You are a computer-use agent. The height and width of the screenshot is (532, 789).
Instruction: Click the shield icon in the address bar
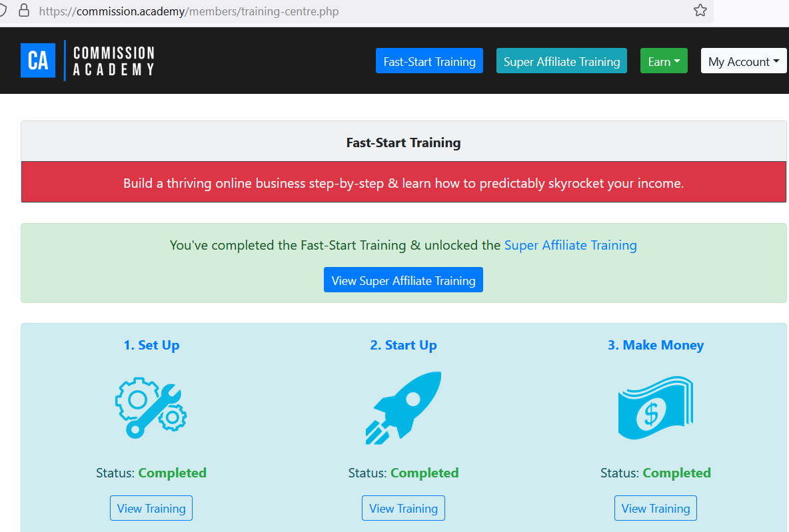pyautogui.click(x=3, y=11)
